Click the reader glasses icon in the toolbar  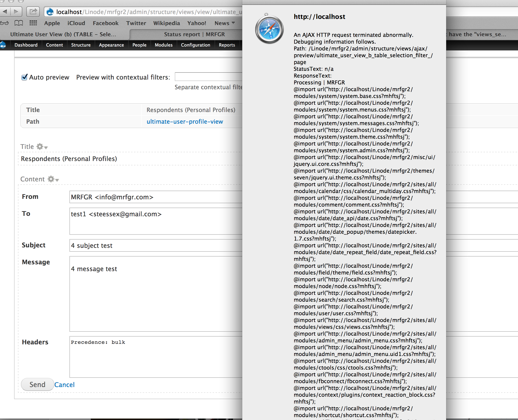[4, 23]
